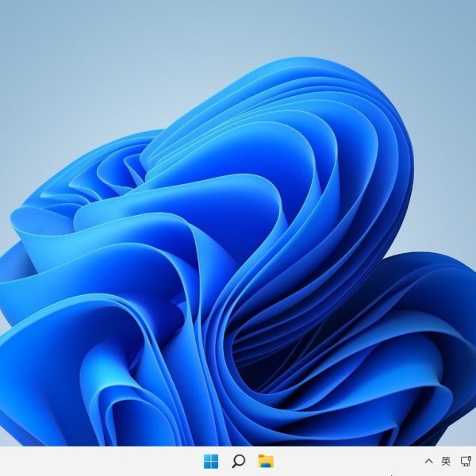The height and width of the screenshot is (476, 476).
Task: Open taskbar Search magnifier
Action: (x=238, y=461)
